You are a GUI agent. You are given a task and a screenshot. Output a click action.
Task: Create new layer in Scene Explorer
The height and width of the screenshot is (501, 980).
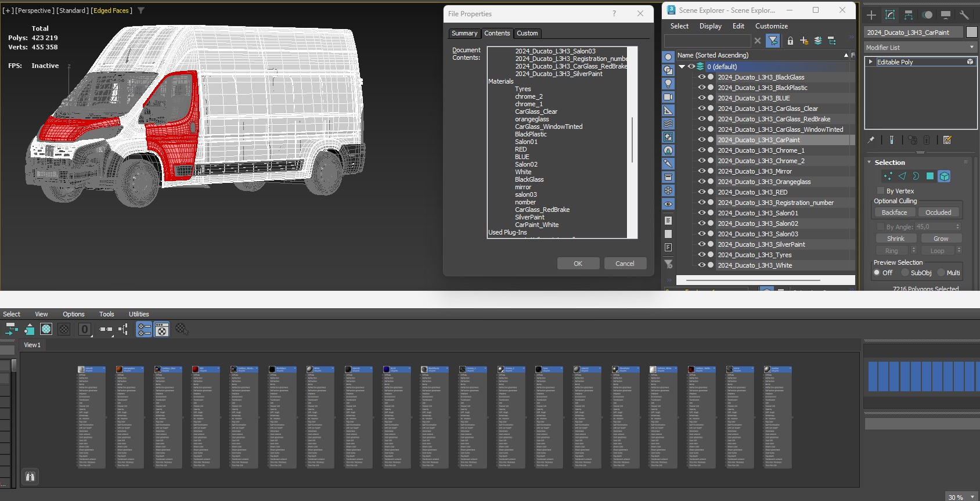[804, 41]
